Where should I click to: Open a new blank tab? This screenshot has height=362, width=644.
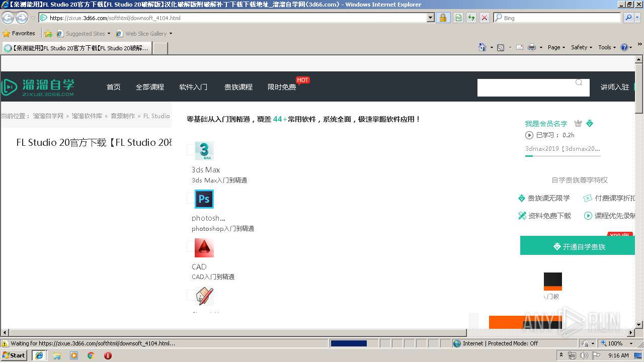[x=160, y=48]
